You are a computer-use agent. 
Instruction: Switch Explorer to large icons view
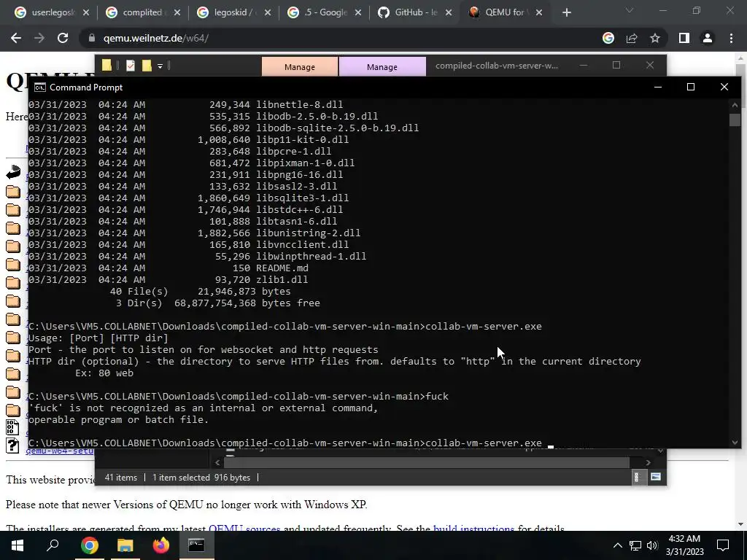point(656,477)
